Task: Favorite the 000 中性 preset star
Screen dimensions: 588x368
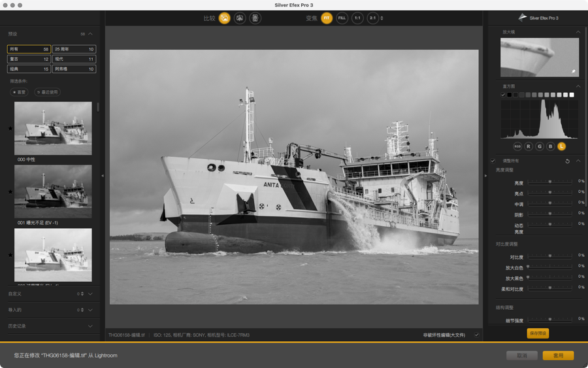Action: point(10,128)
